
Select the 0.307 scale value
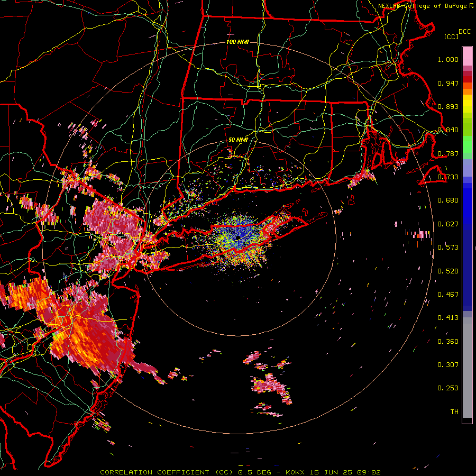448,365
